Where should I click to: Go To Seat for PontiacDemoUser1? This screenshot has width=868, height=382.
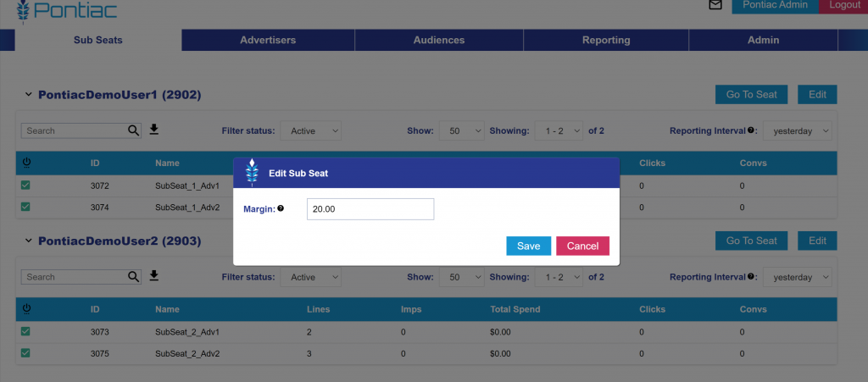pos(752,95)
